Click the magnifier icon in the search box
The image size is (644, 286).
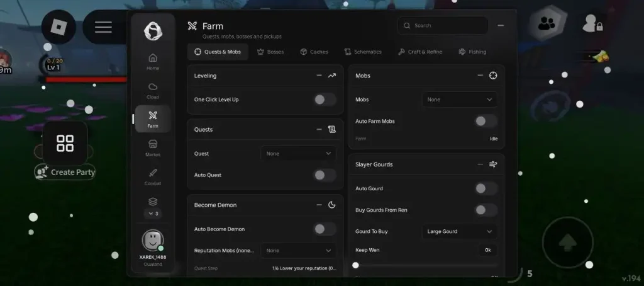(x=407, y=26)
